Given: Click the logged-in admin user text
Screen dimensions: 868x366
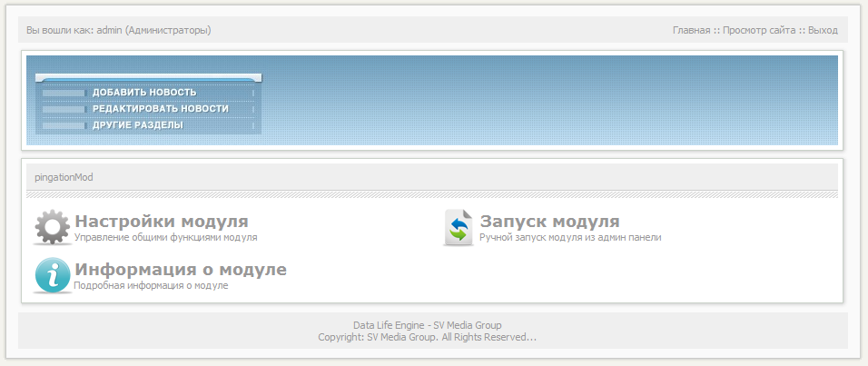Looking at the screenshot, I should (x=118, y=31).
